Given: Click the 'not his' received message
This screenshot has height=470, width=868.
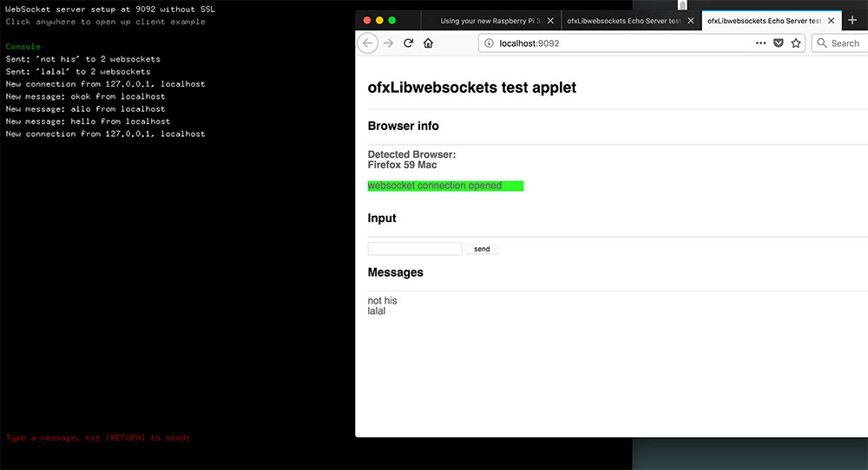Looking at the screenshot, I should click(382, 301).
